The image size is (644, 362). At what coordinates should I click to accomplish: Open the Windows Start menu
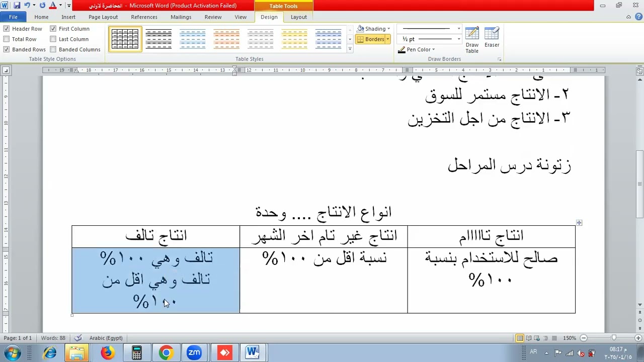(12, 353)
